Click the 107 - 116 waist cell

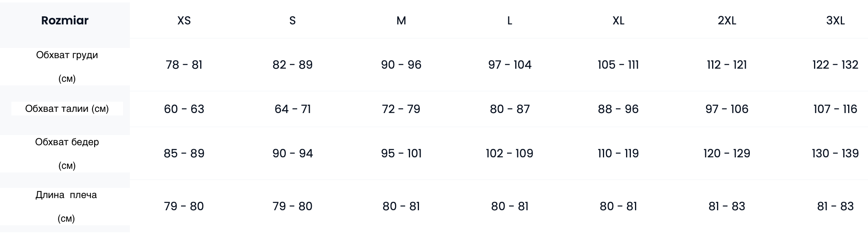click(x=836, y=109)
